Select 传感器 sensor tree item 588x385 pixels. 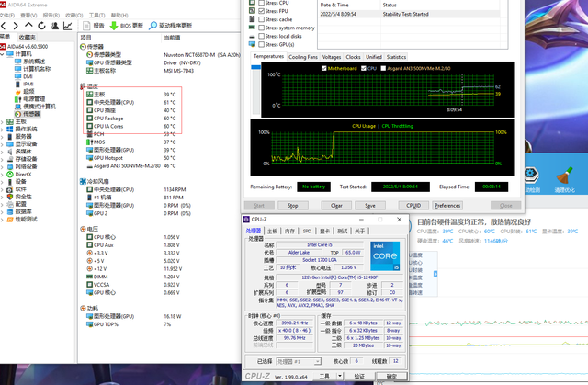point(27,114)
